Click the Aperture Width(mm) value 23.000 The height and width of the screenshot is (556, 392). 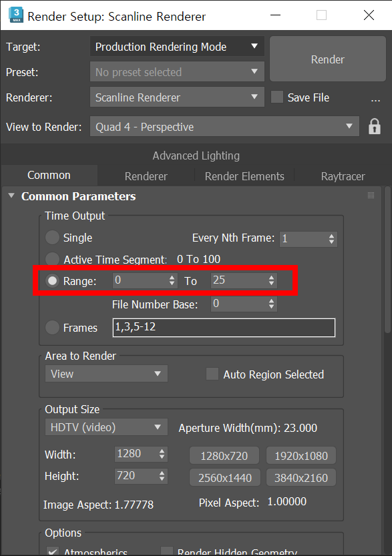point(301,428)
